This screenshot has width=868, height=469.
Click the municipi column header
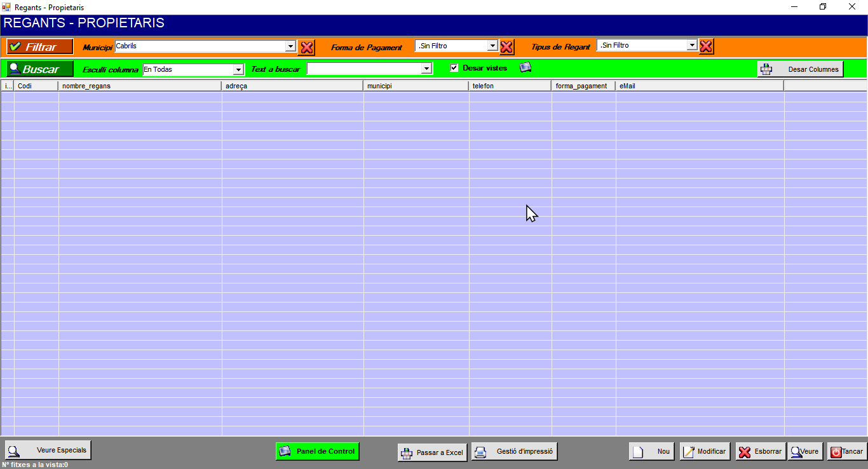[416, 86]
